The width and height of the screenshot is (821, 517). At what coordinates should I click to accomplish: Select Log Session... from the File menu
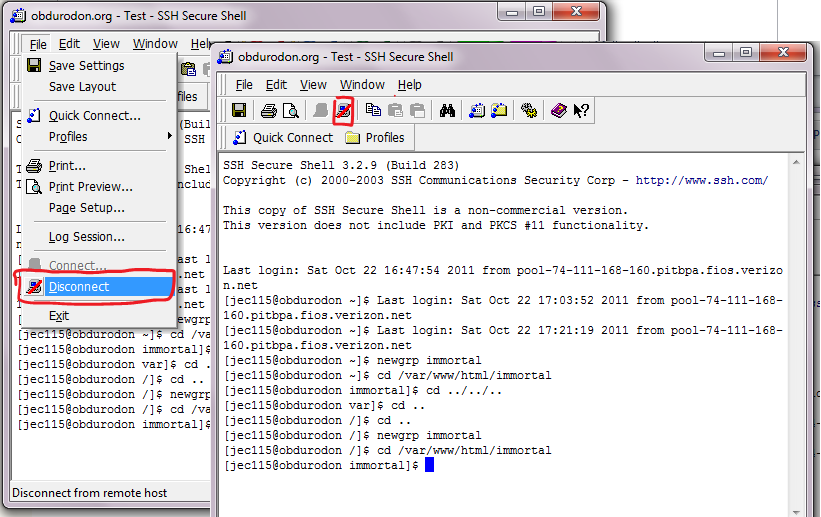(99, 237)
